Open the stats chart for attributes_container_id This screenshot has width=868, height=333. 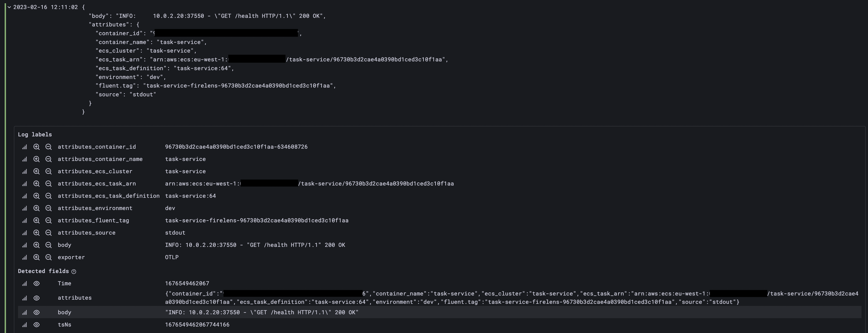24,146
